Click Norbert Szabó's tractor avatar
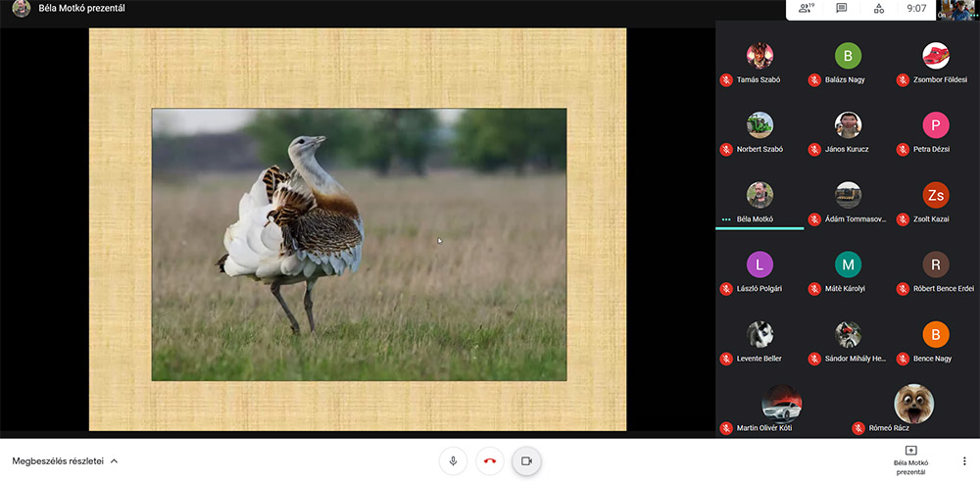This screenshot has width=980, height=481. [x=759, y=125]
